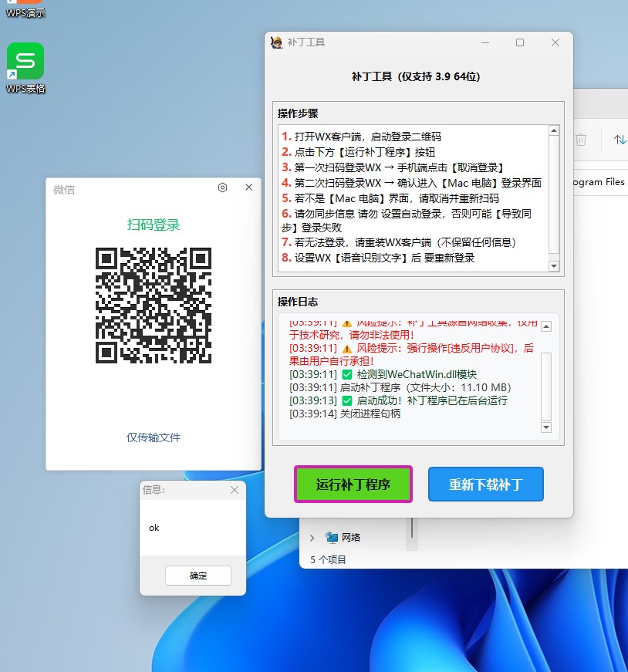Screen dimensions: 628x672
Task: Click down arrow of 操作日志 scrollbar
Action: (x=546, y=427)
